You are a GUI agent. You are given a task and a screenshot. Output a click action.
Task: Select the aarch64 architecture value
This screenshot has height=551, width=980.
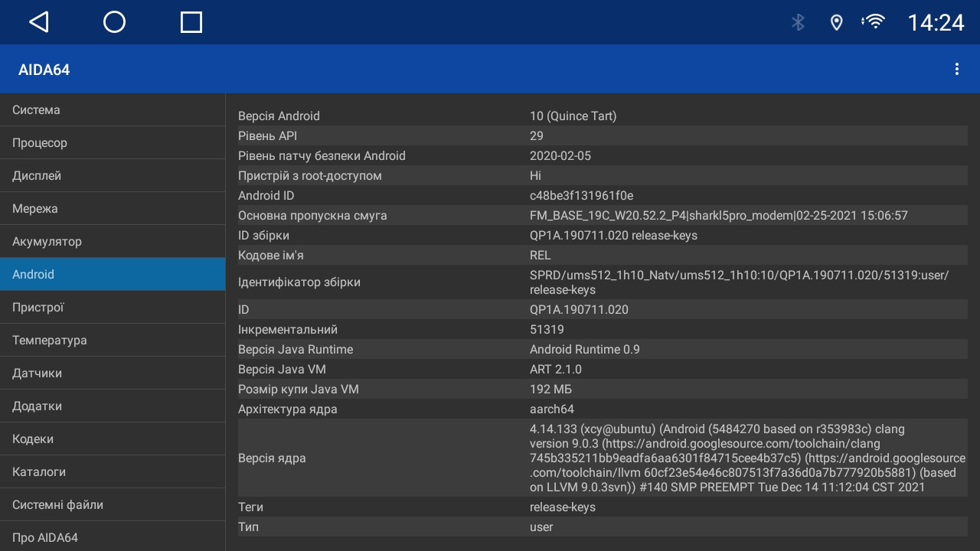[x=552, y=409]
